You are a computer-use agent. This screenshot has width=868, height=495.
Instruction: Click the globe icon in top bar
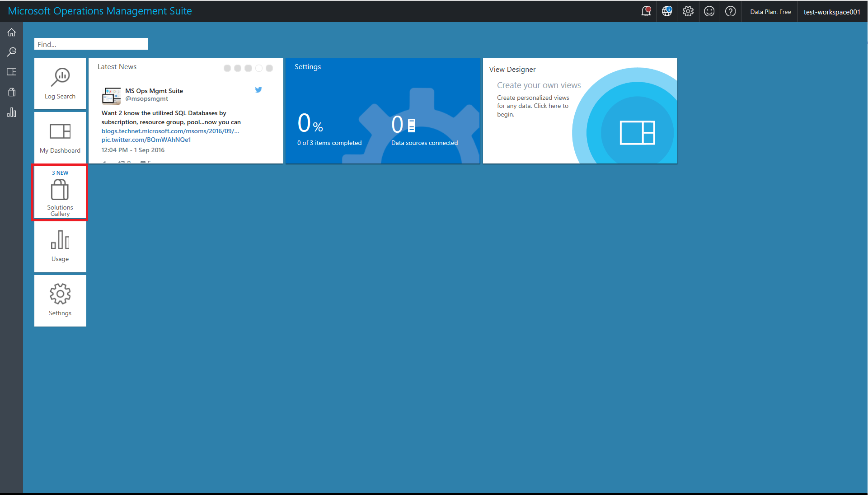click(x=667, y=11)
